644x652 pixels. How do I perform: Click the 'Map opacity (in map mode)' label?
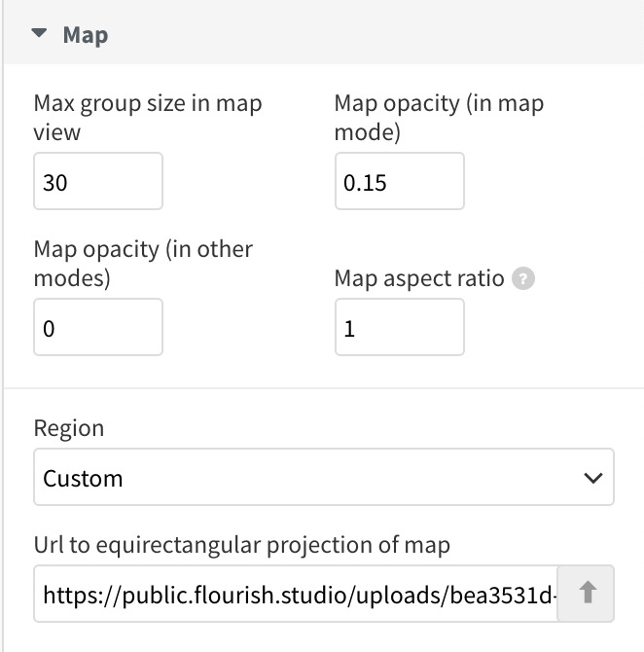click(439, 118)
